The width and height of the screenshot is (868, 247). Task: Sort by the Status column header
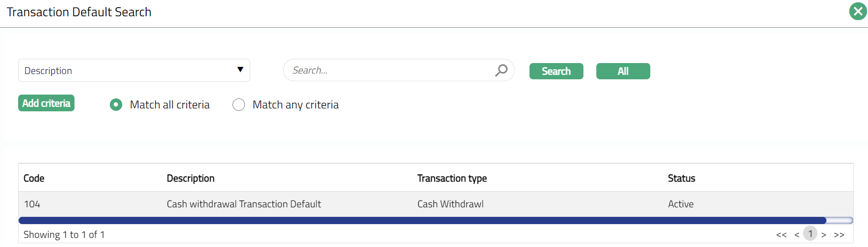click(681, 178)
